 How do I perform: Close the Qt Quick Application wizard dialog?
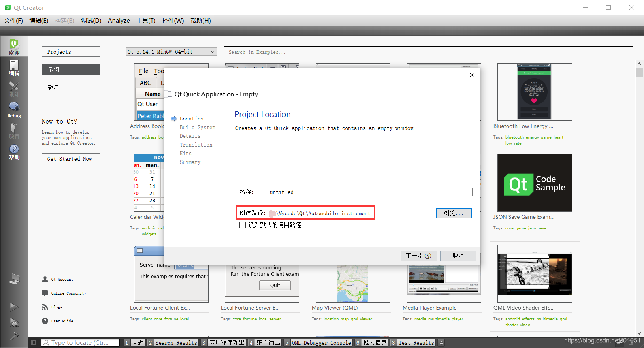pyautogui.click(x=471, y=75)
